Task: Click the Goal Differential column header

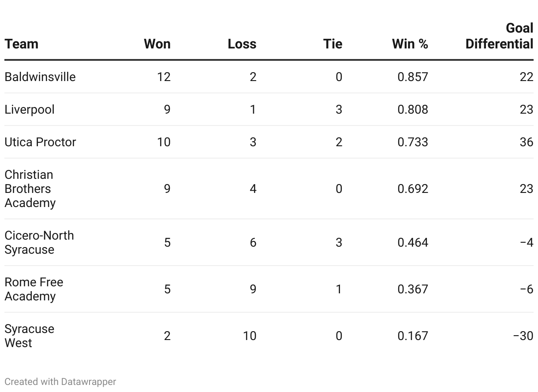Action: (499, 36)
